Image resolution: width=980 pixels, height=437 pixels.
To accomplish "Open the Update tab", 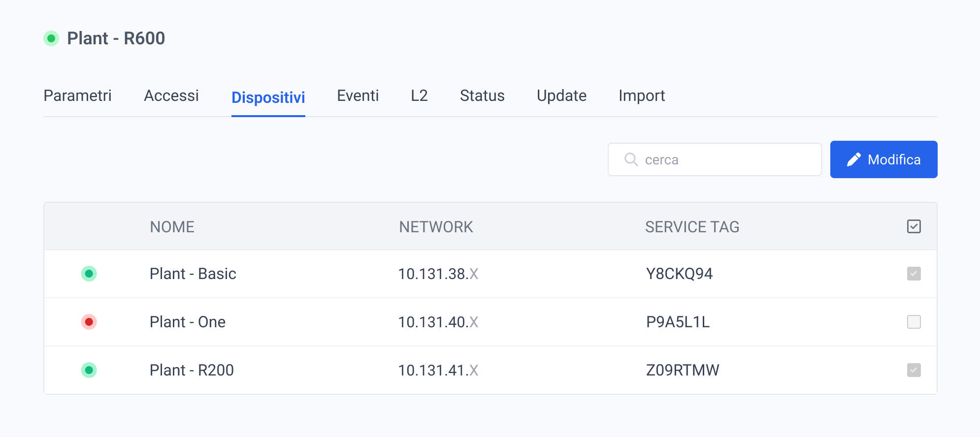I will [x=561, y=95].
